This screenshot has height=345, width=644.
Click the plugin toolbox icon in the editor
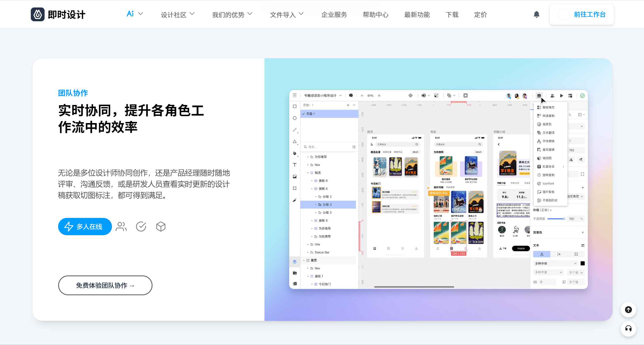[x=539, y=96]
